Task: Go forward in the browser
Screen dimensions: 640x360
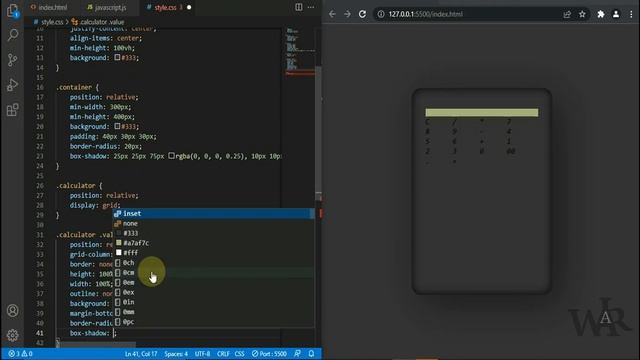Action: (347, 14)
